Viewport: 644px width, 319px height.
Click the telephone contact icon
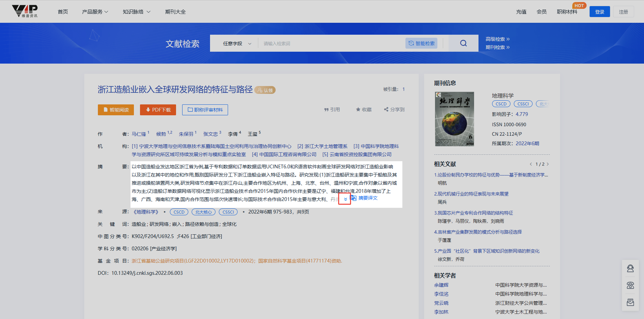pyautogui.click(x=630, y=285)
